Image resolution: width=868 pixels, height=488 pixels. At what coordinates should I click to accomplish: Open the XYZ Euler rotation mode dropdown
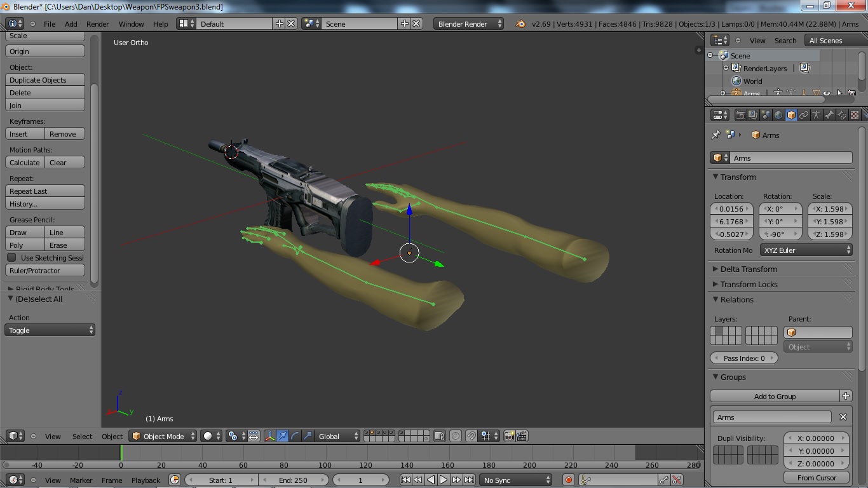(806, 250)
